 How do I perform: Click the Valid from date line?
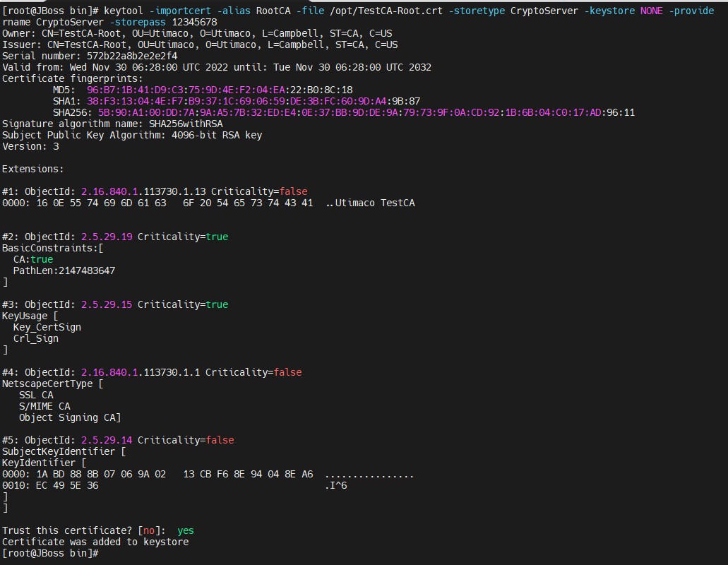coord(217,67)
